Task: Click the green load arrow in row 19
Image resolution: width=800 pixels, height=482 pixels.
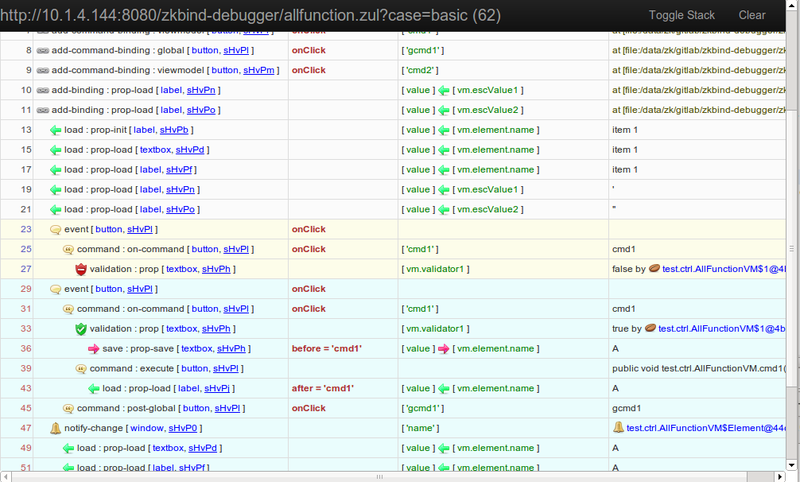Action: coord(56,190)
